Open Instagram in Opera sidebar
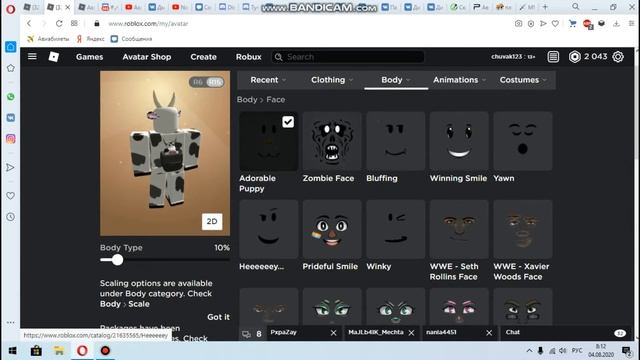 (11, 139)
